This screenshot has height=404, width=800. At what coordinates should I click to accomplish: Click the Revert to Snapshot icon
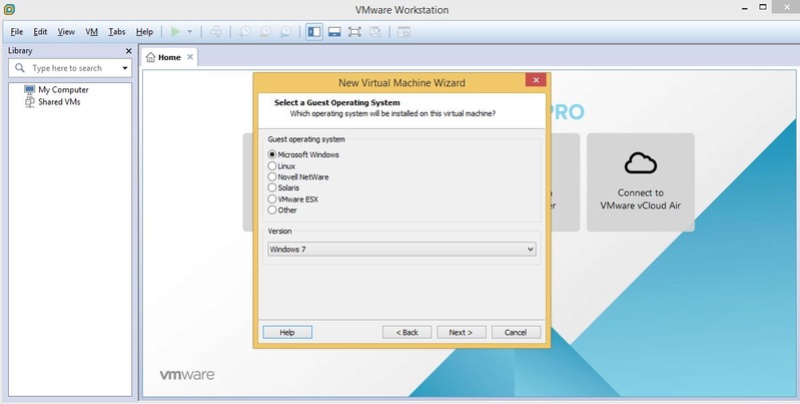point(265,32)
